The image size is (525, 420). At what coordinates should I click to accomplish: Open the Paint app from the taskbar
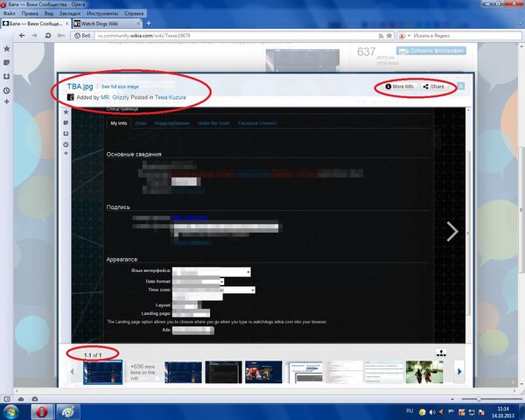pos(68,411)
